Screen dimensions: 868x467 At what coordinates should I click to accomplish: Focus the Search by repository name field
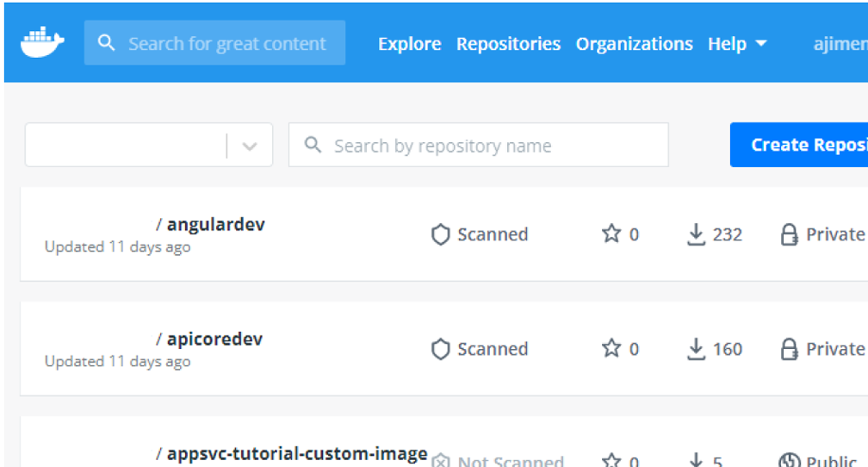tap(491, 146)
